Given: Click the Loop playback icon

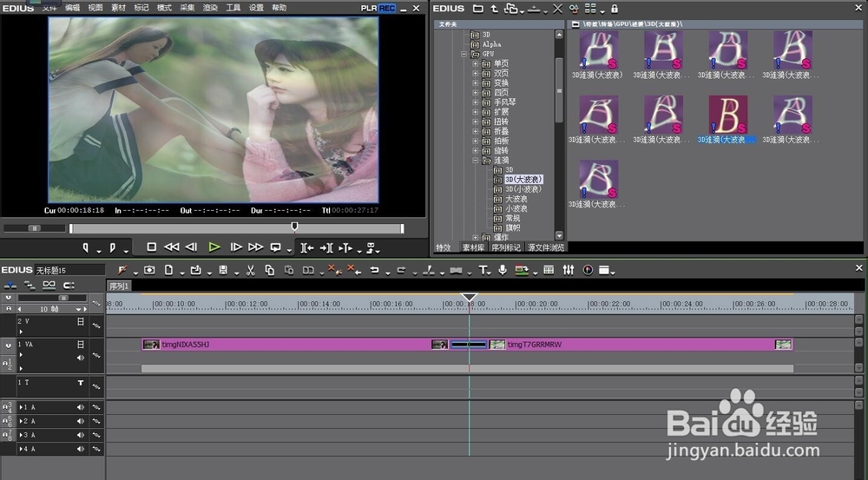Looking at the screenshot, I should (276, 247).
